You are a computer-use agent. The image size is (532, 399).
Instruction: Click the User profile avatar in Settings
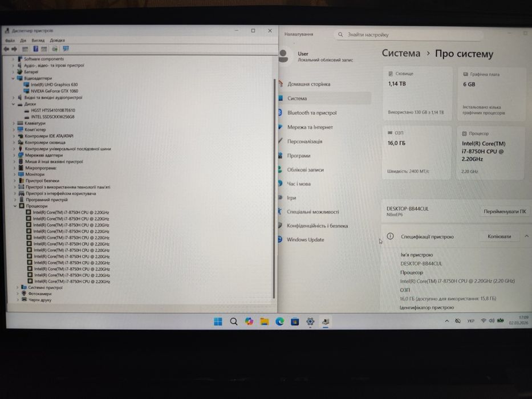[285, 56]
